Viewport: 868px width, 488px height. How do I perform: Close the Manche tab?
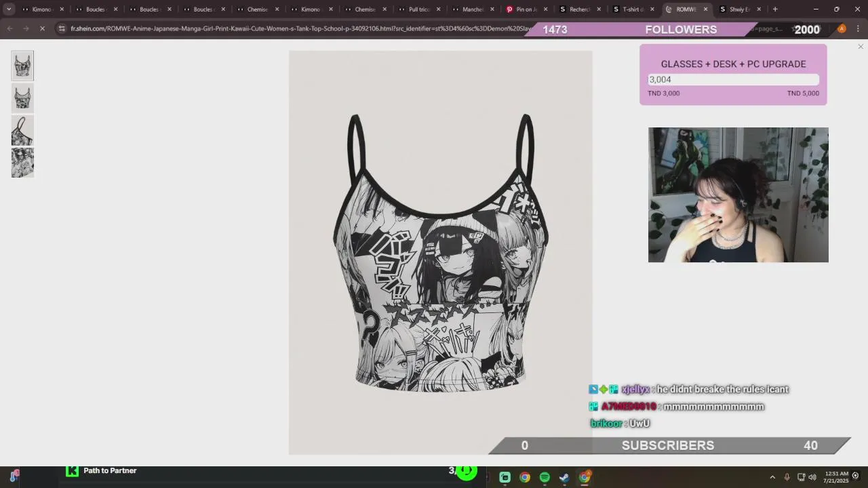492,9
